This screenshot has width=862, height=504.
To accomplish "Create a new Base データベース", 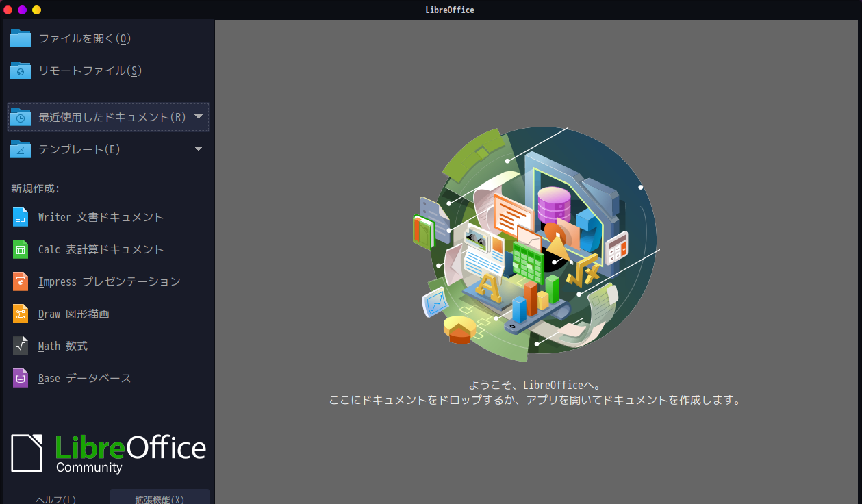I will coord(108,378).
